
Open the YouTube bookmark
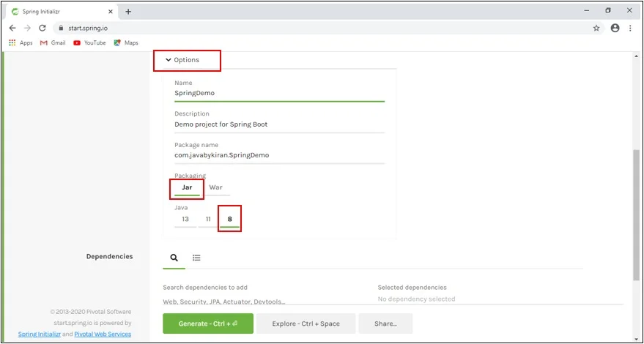[x=89, y=42]
